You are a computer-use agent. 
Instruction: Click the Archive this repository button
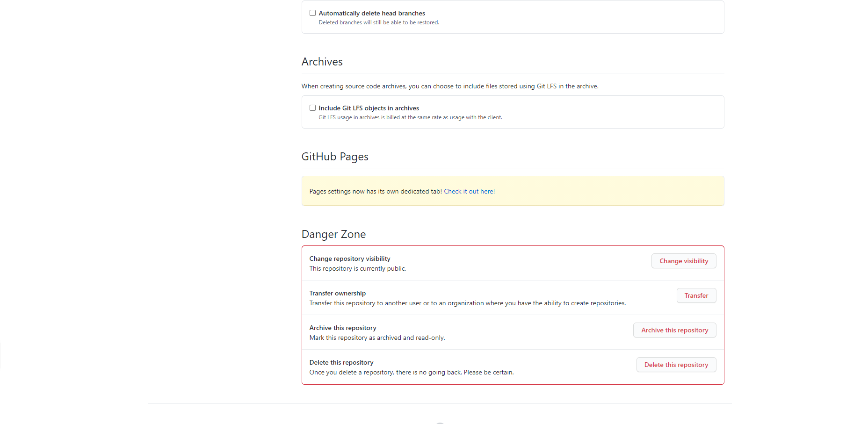coord(675,330)
